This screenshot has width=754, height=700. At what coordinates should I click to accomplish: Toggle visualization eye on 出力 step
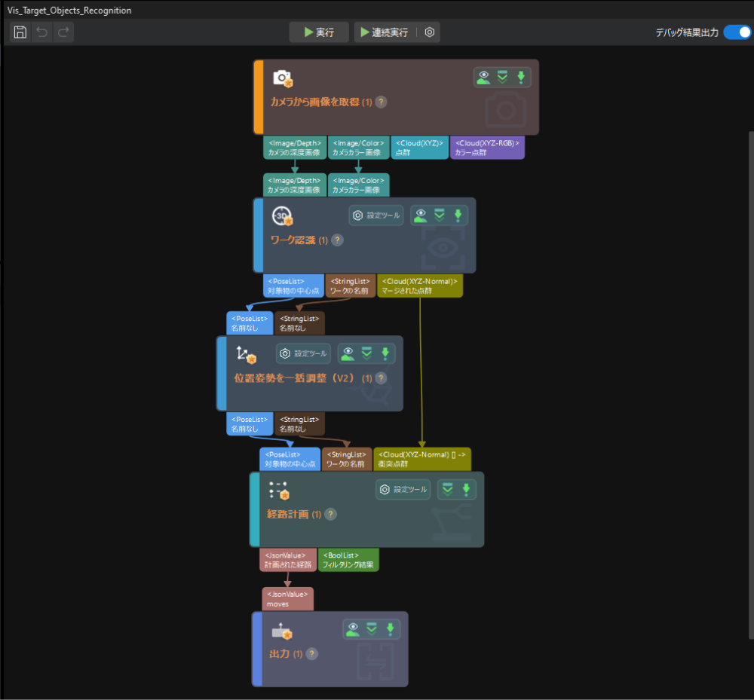(x=353, y=629)
